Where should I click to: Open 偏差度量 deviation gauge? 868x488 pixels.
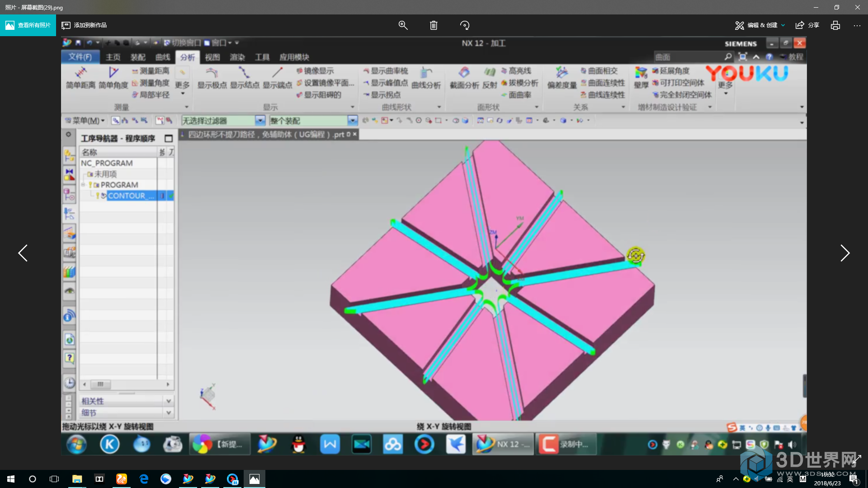[562, 78]
